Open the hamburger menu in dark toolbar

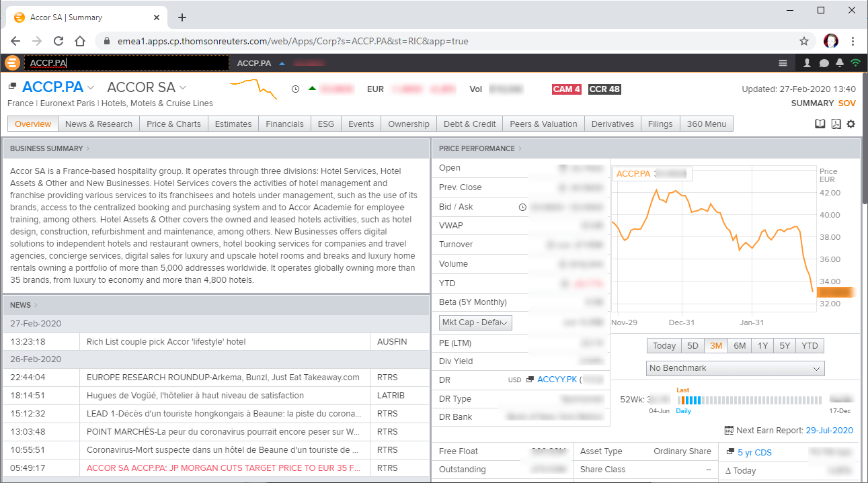click(783, 63)
